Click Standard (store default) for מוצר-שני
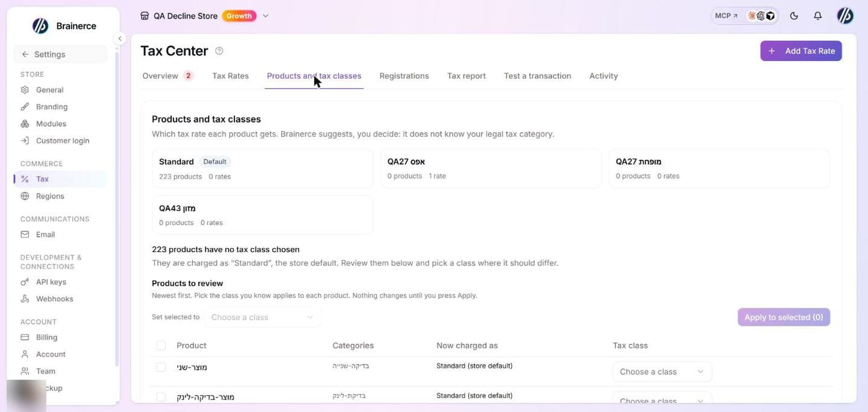 [474, 366]
